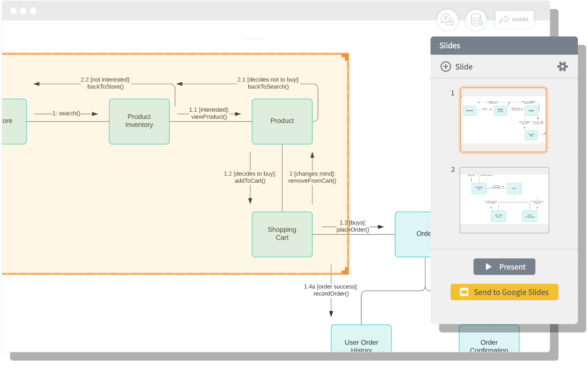The height and width of the screenshot is (373, 588).
Task: Click the database data-linking icon
Action: [x=476, y=20]
